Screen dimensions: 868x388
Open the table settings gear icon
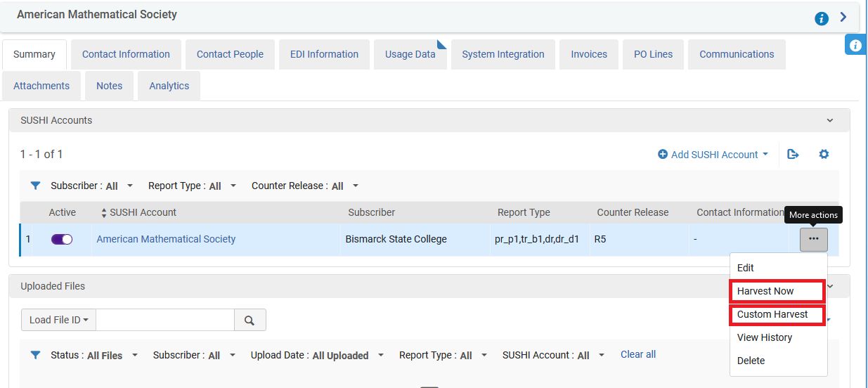coord(824,154)
